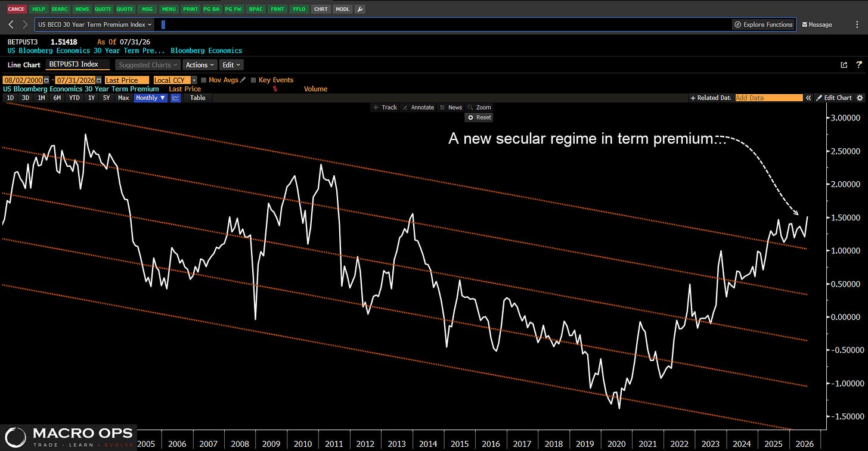Click the green NEWS function key
868x451 pixels.
tap(82, 9)
